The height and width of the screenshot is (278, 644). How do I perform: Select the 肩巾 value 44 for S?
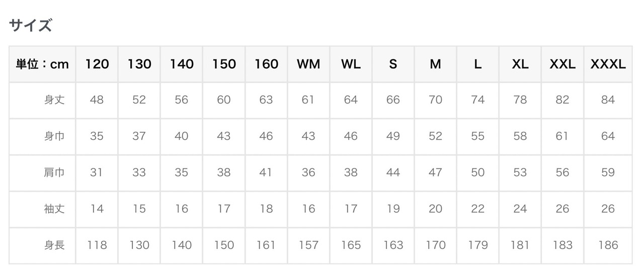click(393, 172)
